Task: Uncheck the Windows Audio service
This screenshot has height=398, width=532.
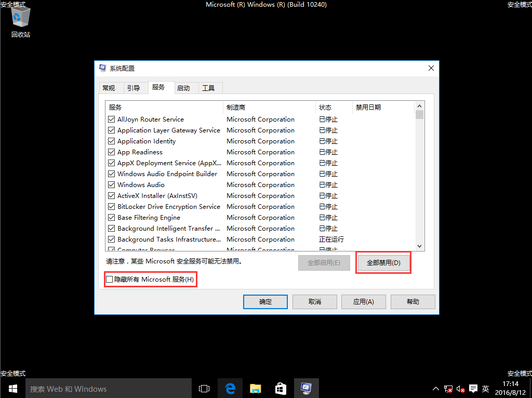Action: coord(111,185)
